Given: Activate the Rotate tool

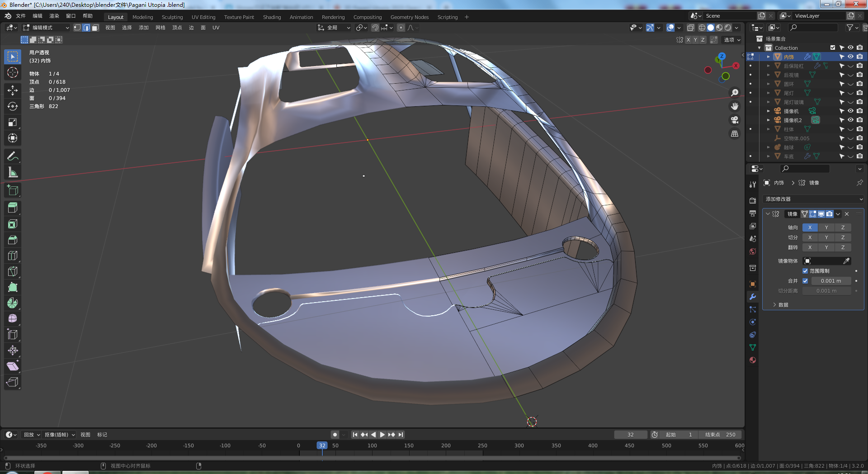Looking at the screenshot, I should [x=13, y=106].
